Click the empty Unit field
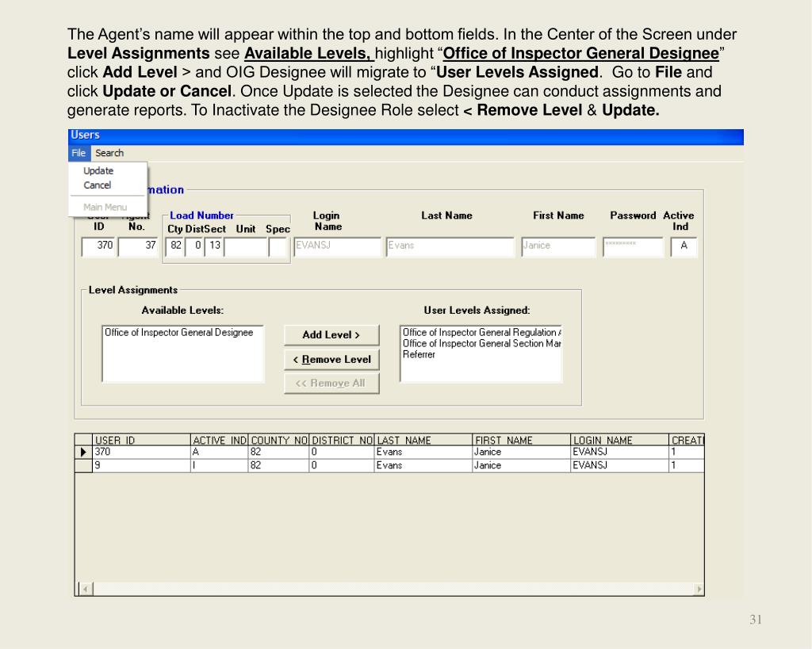Screen dimensions: 812x649 click(x=246, y=246)
